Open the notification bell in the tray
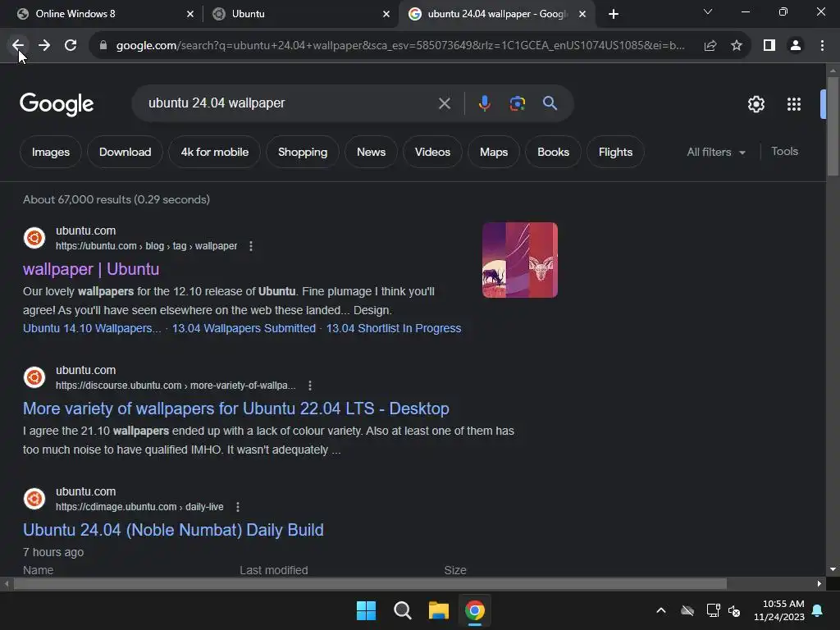This screenshot has height=630, width=840. [818, 610]
